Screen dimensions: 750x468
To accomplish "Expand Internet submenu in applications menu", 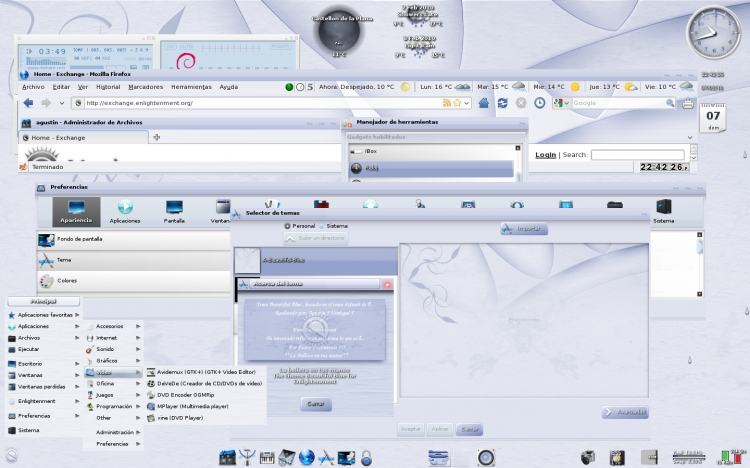I will tap(114, 338).
